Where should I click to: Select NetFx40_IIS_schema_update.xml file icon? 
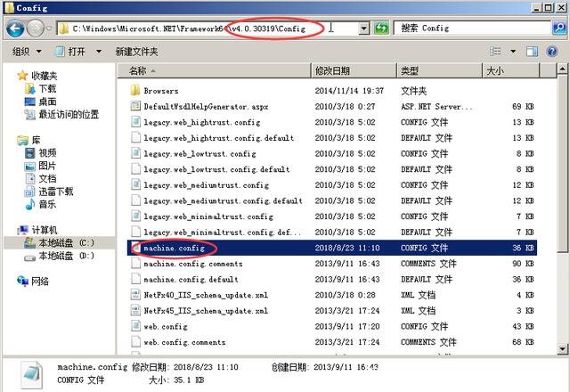pyautogui.click(x=135, y=295)
